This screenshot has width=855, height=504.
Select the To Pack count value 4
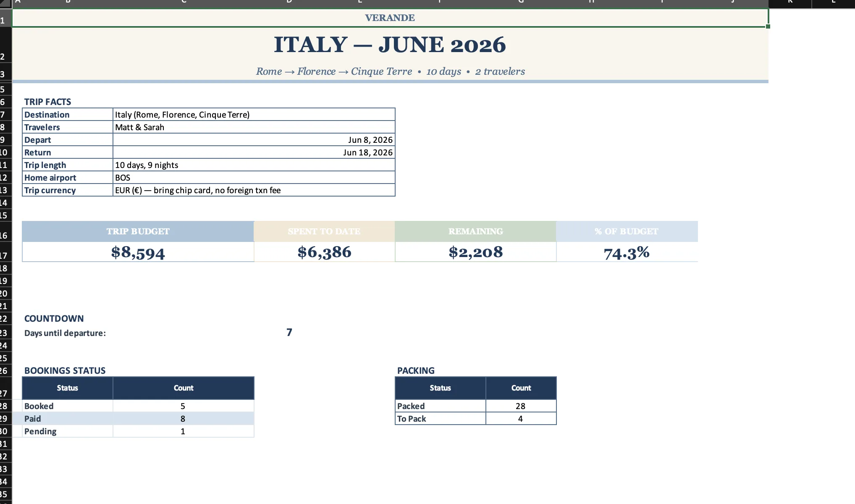[x=521, y=418]
